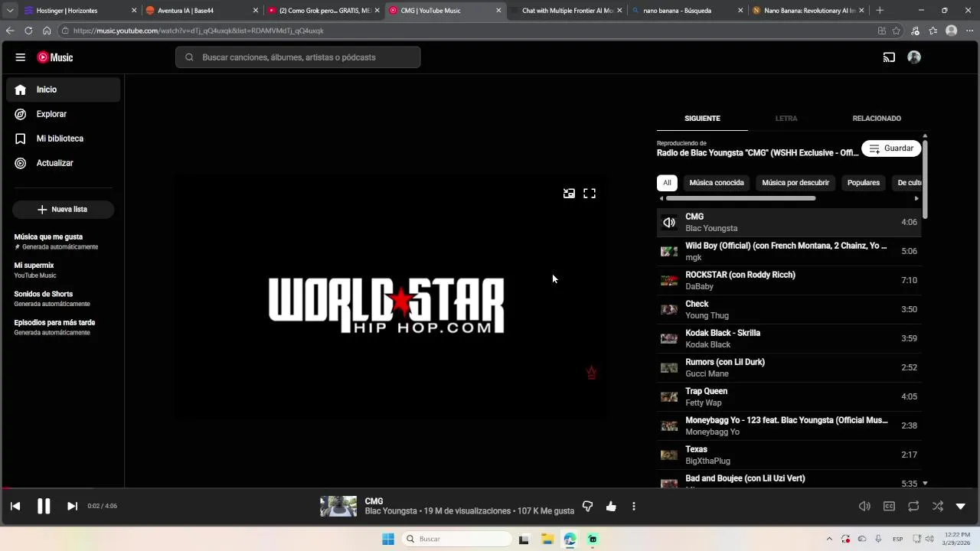Viewport: 980px width, 551px height.
Task: Select Música por descubrir filter chip
Action: (795, 183)
